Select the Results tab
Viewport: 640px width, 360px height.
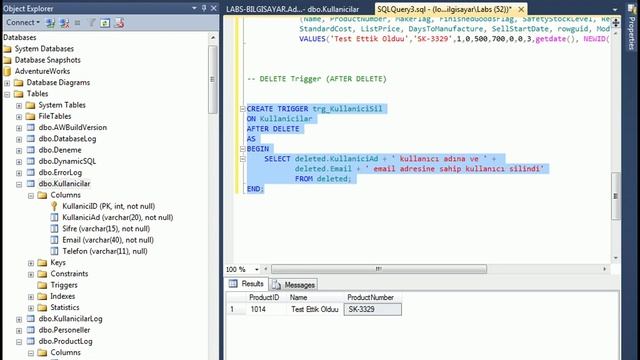point(247,284)
